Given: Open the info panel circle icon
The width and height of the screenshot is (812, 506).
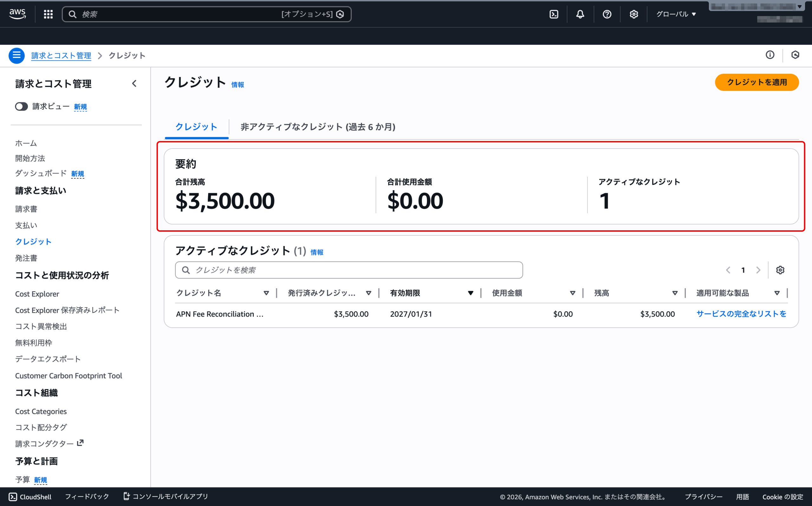Looking at the screenshot, I should point(770,55).
